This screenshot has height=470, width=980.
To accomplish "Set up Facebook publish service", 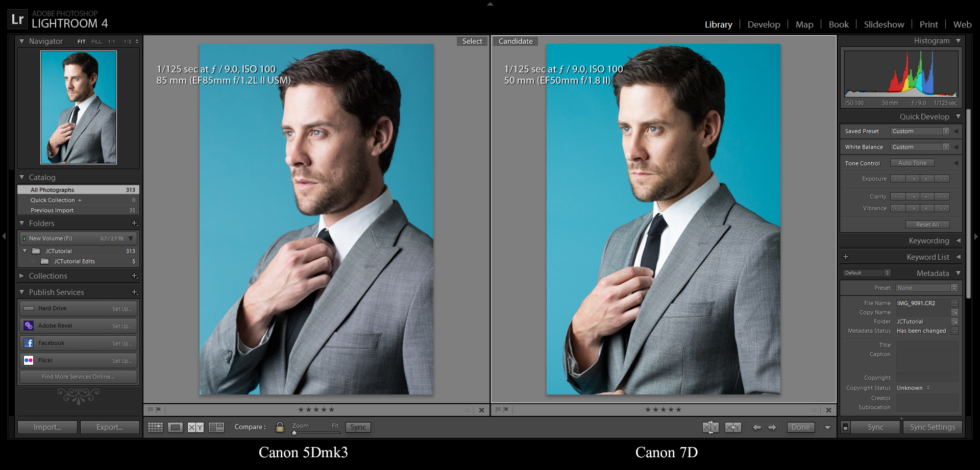I will 122,343.
